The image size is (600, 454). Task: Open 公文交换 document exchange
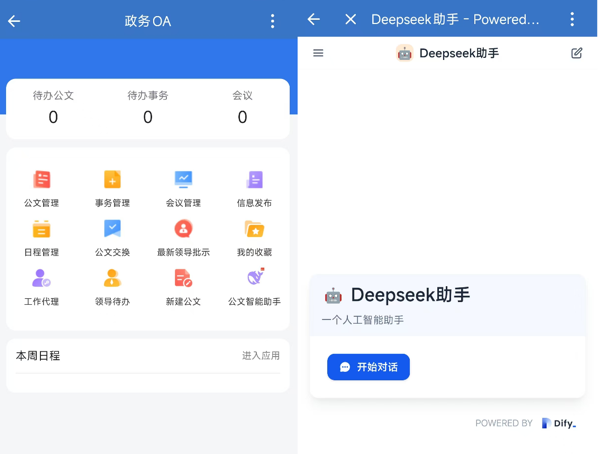pos(112,238)
